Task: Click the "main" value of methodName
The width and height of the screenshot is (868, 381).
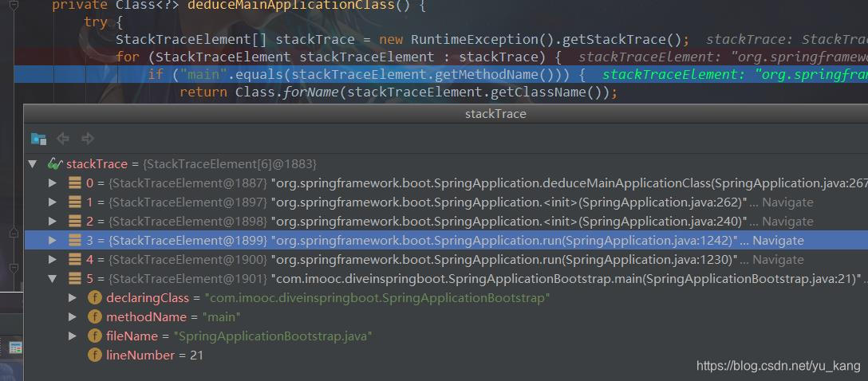Action: coord(221,317)
